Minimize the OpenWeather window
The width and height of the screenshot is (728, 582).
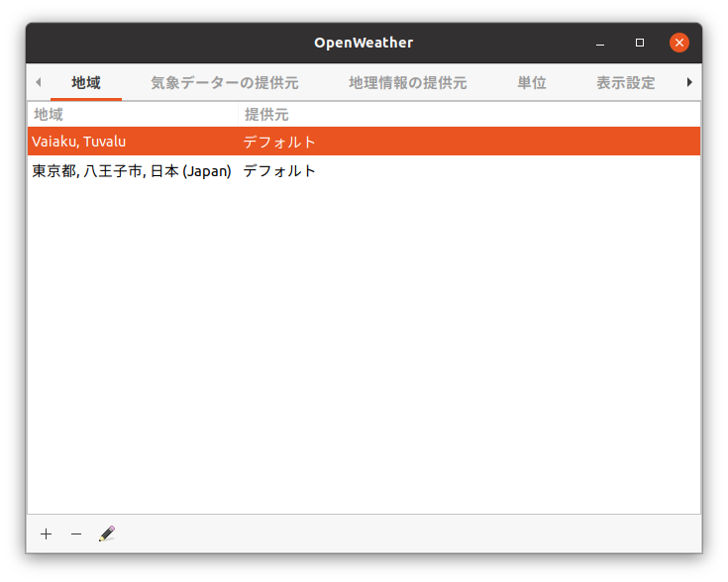[600, 43]
